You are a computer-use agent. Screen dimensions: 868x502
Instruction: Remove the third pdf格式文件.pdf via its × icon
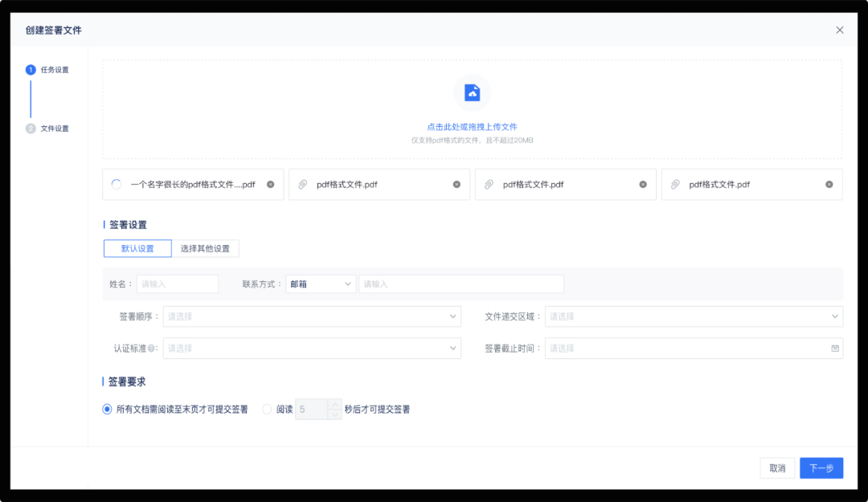642,184
